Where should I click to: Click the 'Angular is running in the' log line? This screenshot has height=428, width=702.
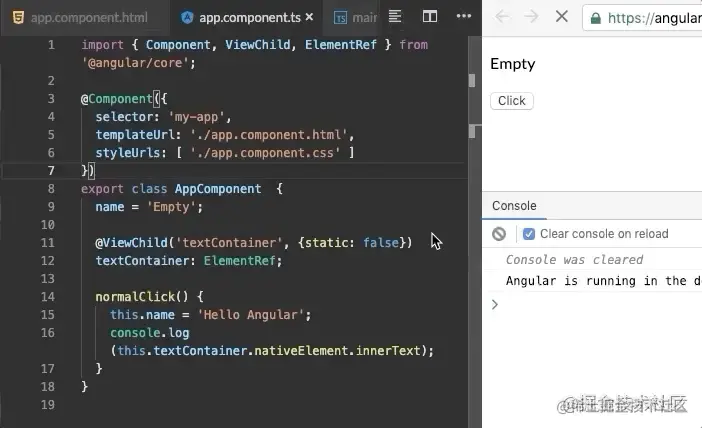click(x=604, y=281)
